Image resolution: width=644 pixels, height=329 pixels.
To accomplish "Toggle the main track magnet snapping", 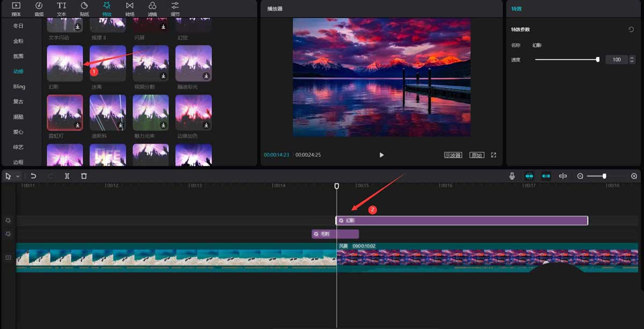I will click(x=529, y=176).
